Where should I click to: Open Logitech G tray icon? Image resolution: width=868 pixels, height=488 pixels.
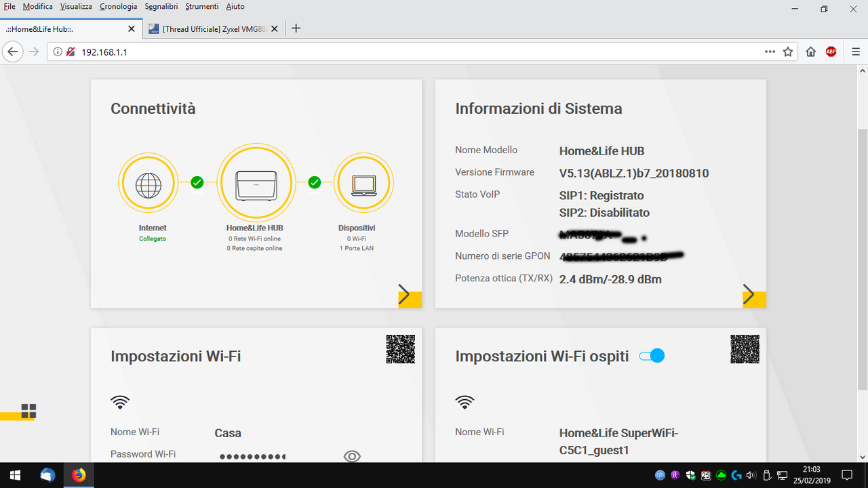(x=736, y=475)
